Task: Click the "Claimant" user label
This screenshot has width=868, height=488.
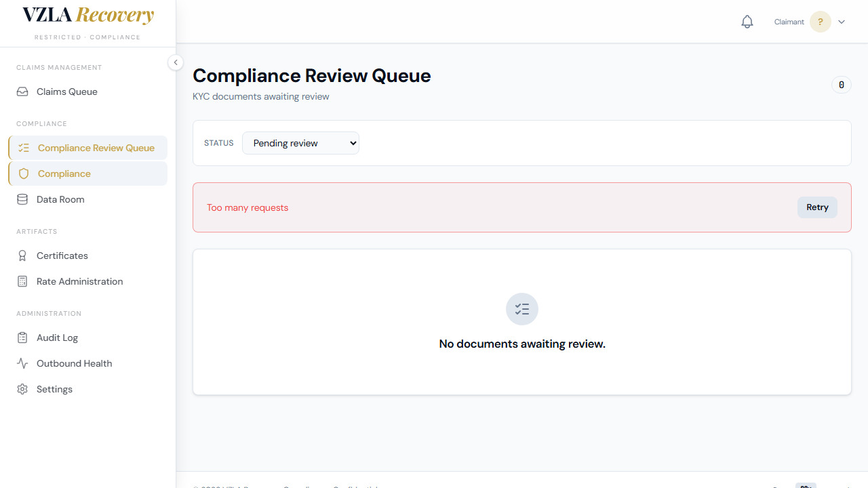Action: pos(789,22)
